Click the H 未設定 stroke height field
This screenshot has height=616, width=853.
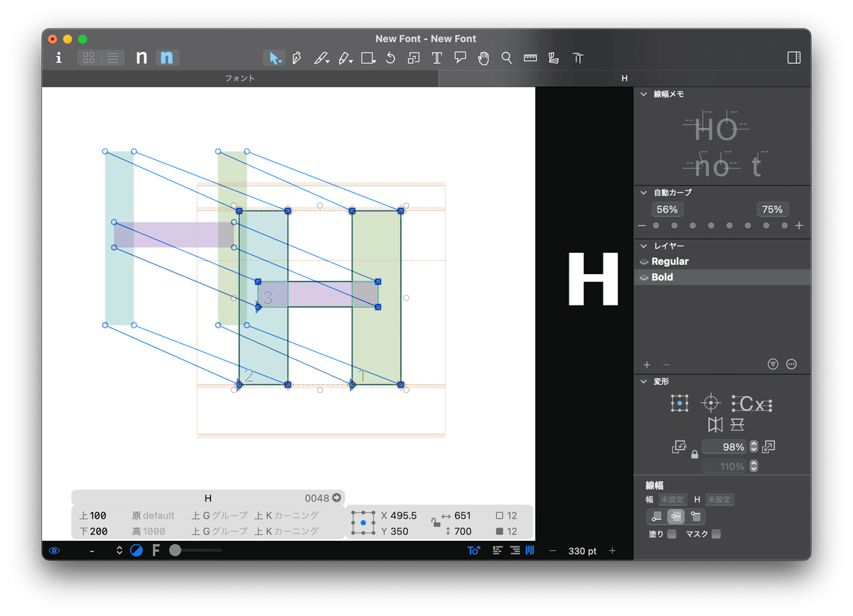click(x=719, y=499)
